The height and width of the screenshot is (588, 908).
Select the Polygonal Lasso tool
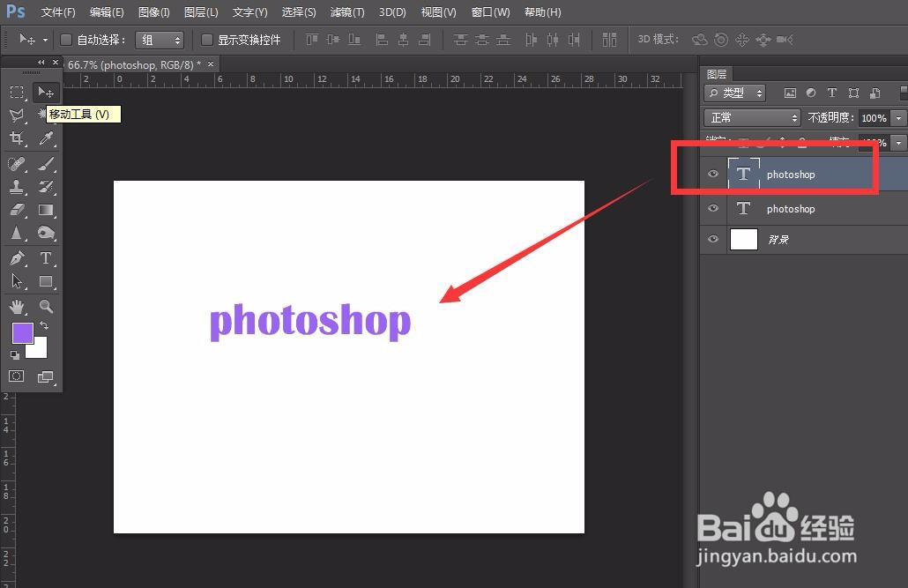[x=17, y=115]
